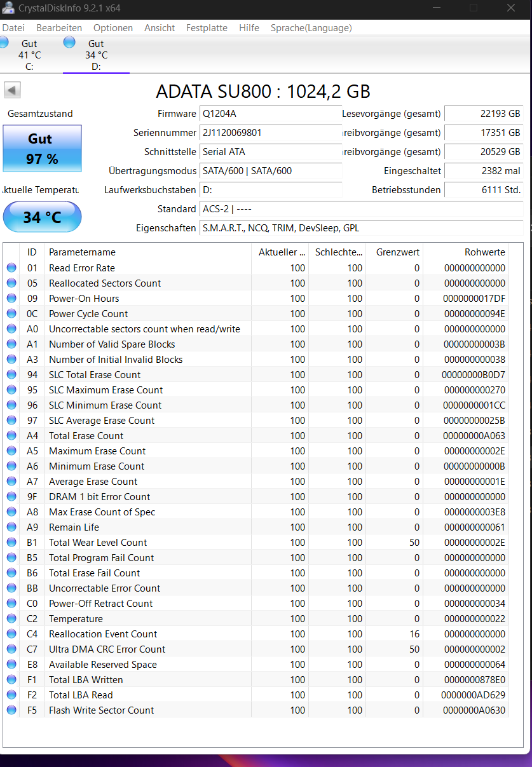
Task: Click status icon of Total Program Fail Count
Action: coord(11,558)
